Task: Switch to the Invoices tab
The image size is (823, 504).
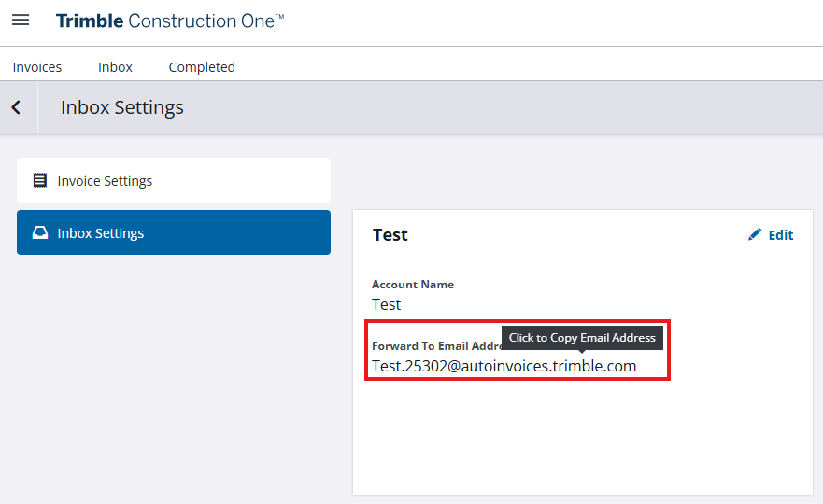Action: click(37, 67)
